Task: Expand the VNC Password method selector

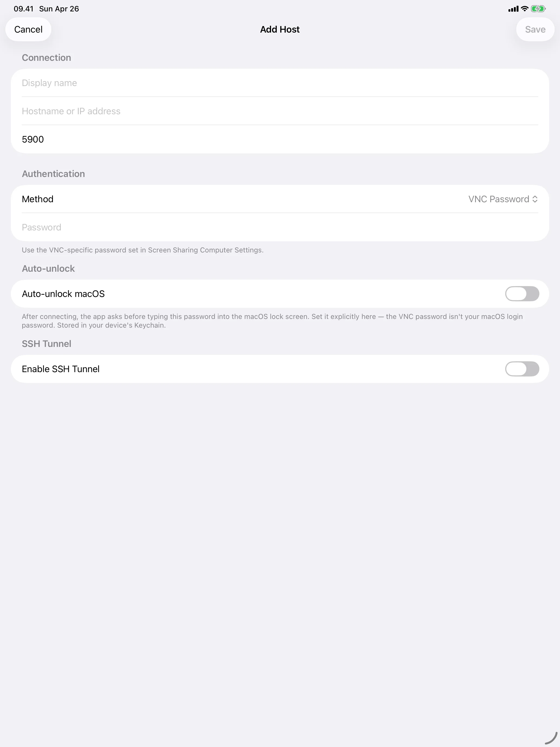Action: coord(499,199)
